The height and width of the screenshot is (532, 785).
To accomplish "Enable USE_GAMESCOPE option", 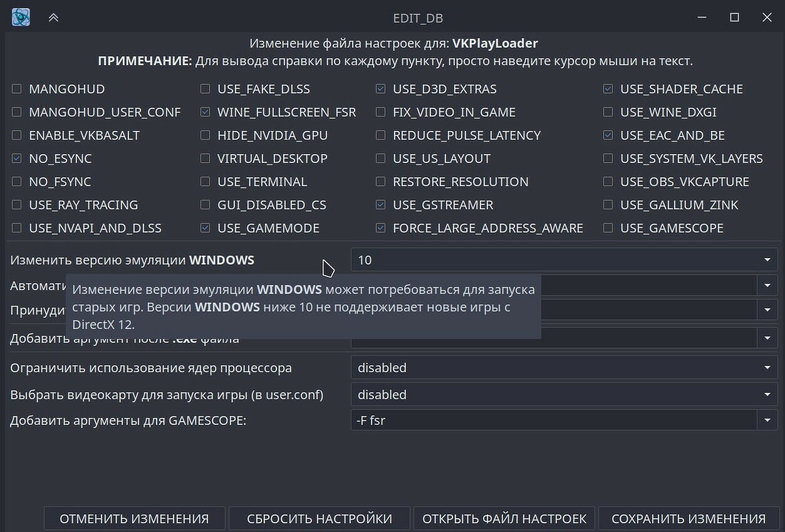I will [x=608, y=228].
